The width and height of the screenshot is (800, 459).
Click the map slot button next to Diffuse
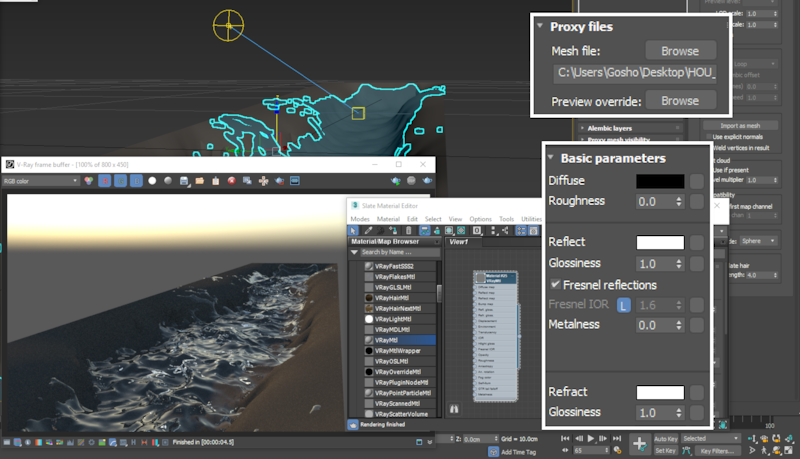tap(697, 182)
